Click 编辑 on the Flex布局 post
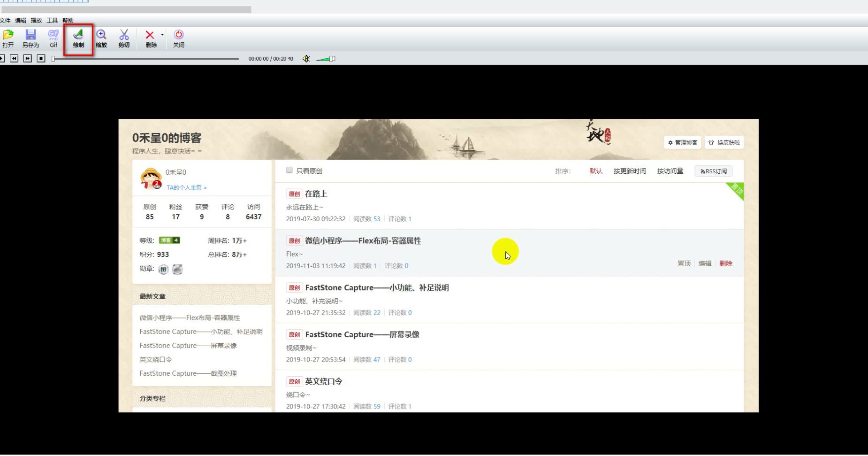868x456 pixels. 705,263
